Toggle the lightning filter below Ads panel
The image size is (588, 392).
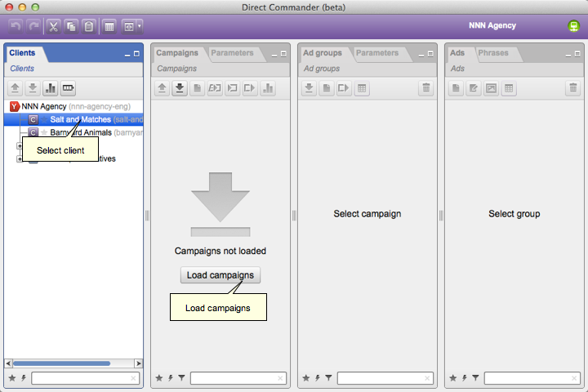coord(465,378)
